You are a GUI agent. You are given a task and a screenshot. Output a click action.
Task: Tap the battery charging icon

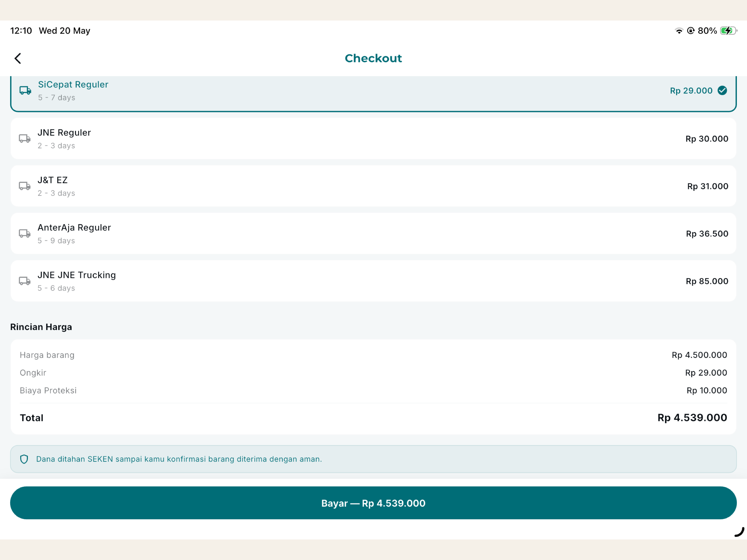coord(728,31)
